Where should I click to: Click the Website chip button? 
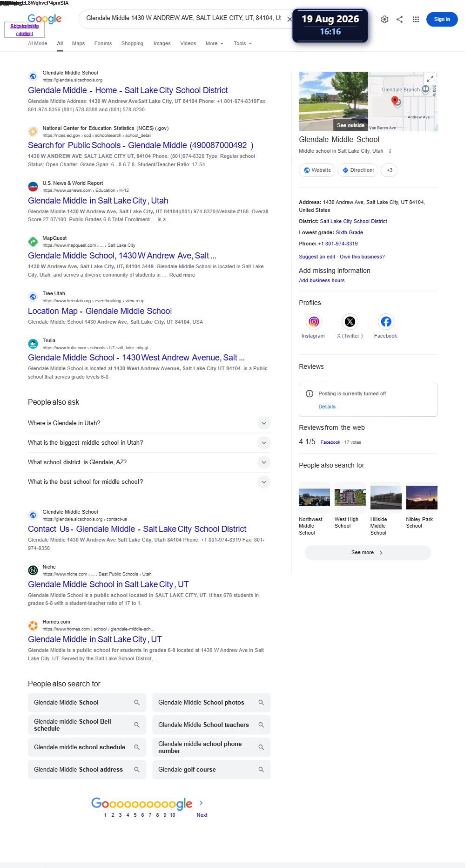[x=317, y=170]
